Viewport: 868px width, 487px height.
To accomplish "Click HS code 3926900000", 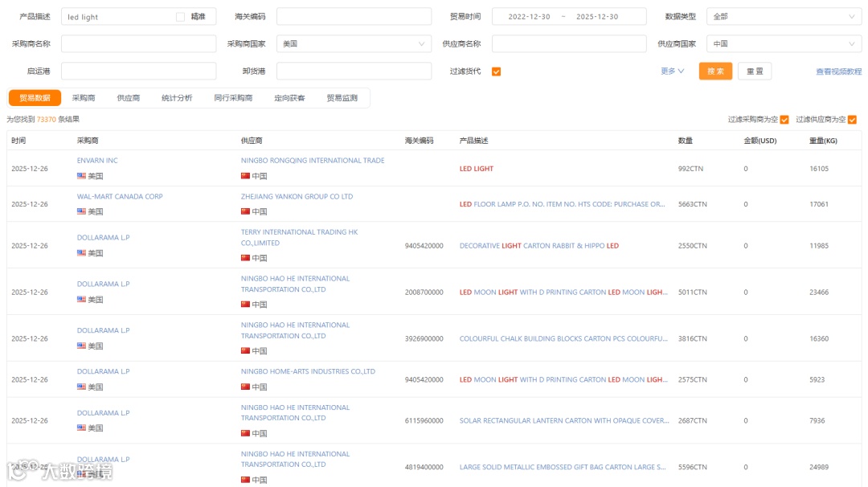I will (x=424, y=338).
